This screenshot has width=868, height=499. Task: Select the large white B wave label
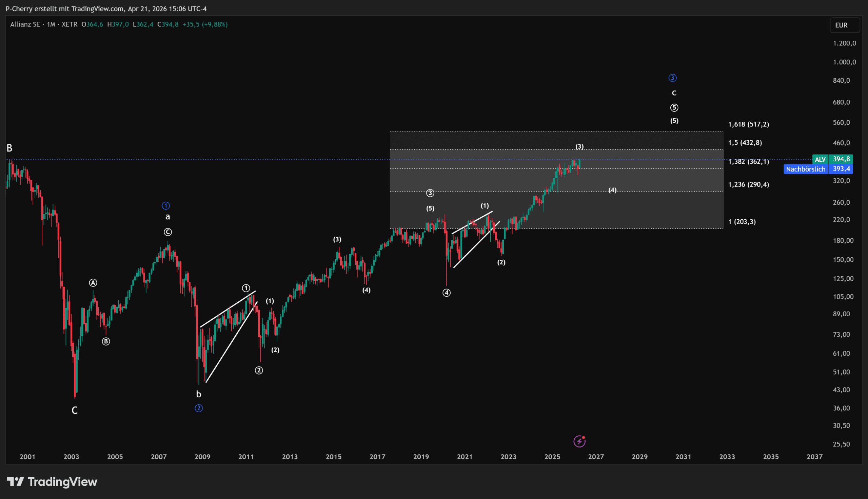(9, 148)
